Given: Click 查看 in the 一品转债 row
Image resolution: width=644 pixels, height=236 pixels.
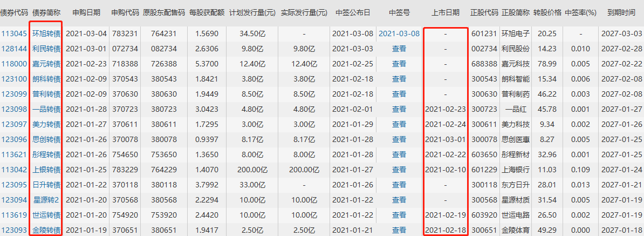Looking at the screenshot, I should click(x=399, y=109).
